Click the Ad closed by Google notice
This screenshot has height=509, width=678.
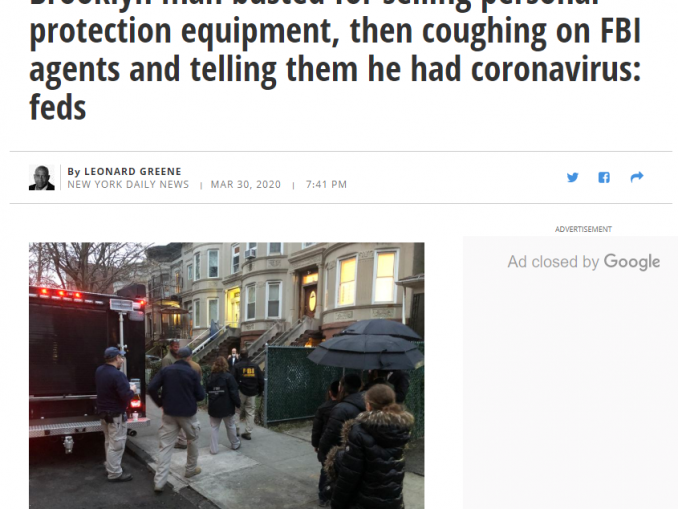584,262
